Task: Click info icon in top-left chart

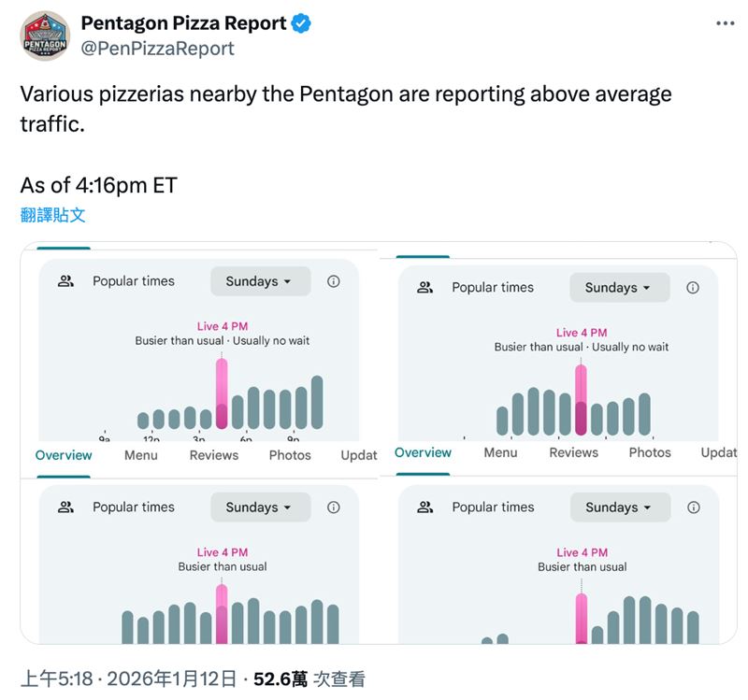Action: click(x=334, y=281)
